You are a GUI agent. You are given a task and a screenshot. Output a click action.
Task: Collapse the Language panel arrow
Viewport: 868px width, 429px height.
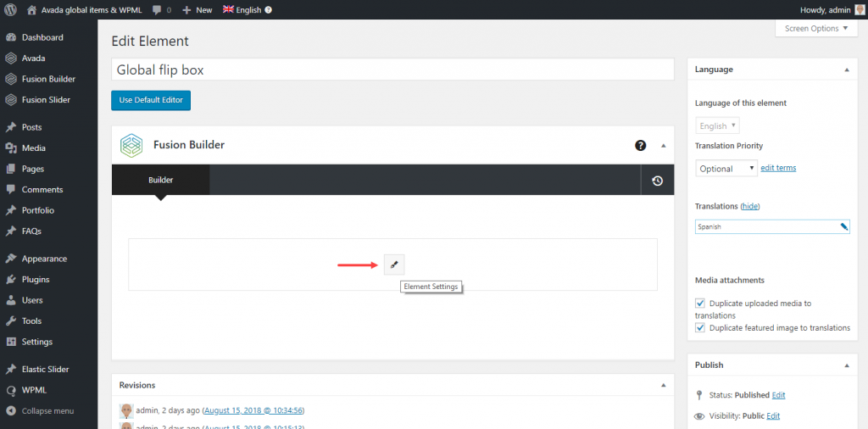click(847, 70)
